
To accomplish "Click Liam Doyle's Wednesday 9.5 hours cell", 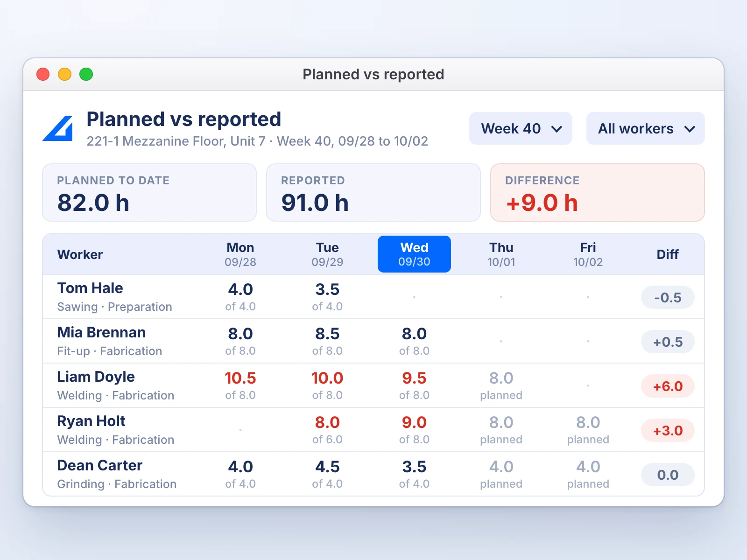I will tap(414, 385).
